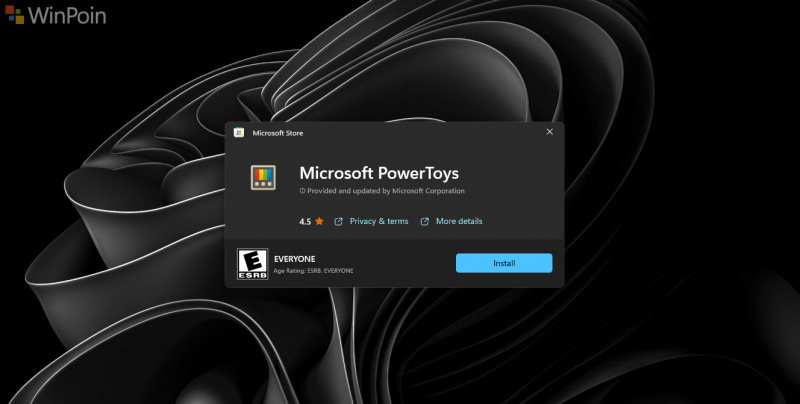Screen dimensions: 800x404
Task: Open the More details link
Action: [459, 221]
